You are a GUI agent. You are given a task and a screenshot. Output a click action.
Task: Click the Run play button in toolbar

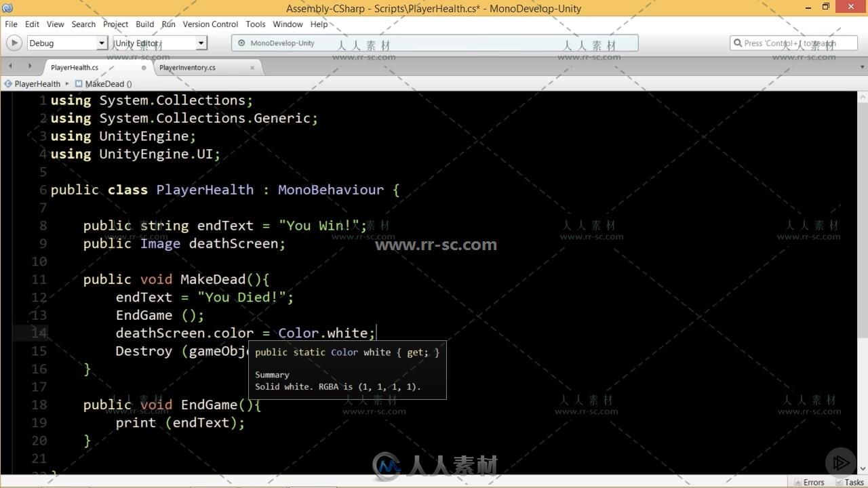coord(14,43)
